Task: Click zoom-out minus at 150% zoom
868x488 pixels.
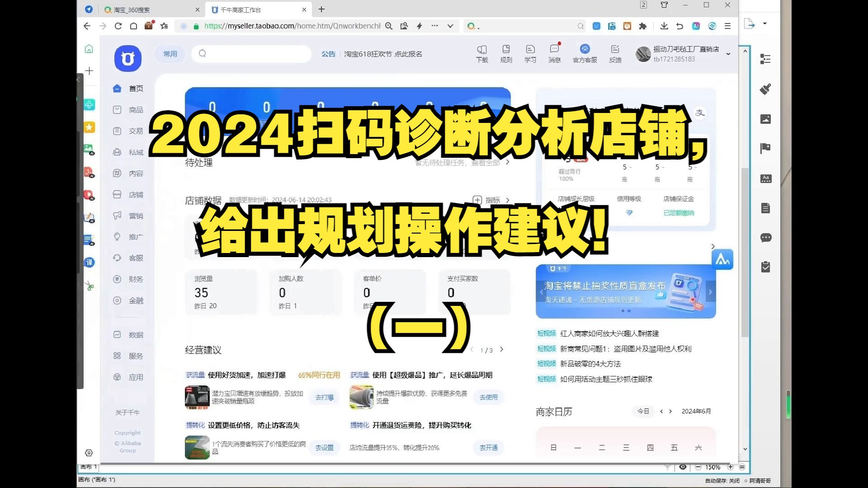Action: [x=698, y=467]
